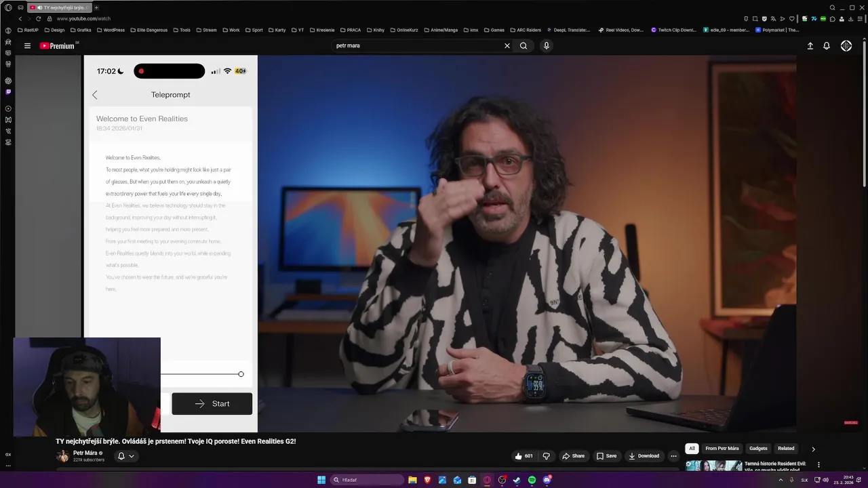This screenshot has width=868, height=488.
Task: Open the RastUP bookmarks folder
Action: [28, 30]
